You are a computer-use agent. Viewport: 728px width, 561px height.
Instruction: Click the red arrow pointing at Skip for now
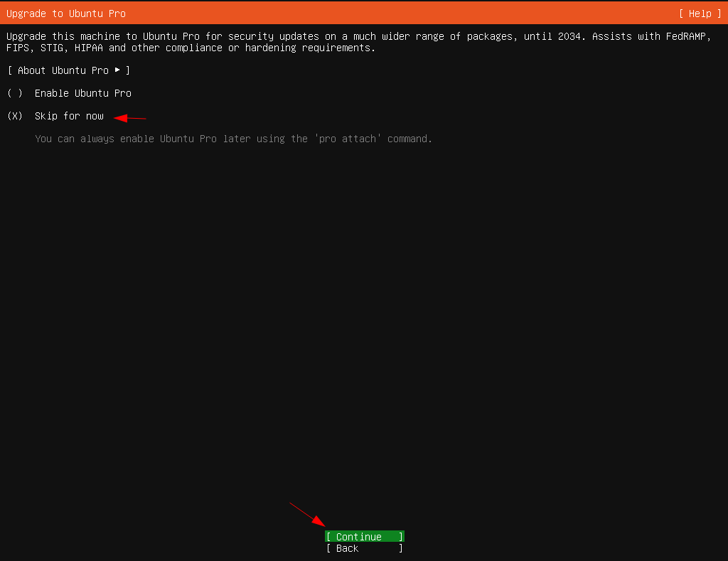coord(130,118)
